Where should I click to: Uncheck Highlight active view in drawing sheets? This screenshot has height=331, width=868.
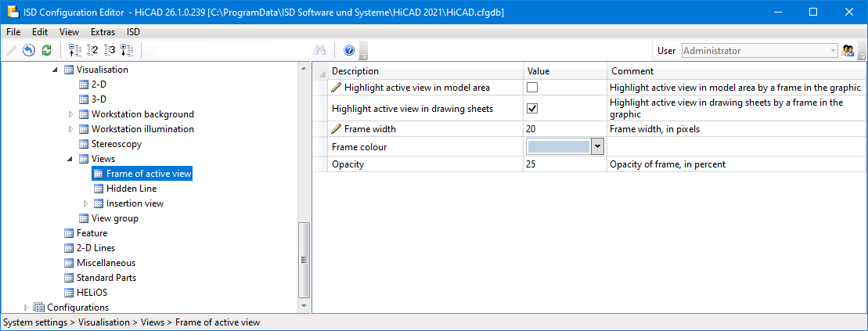pyautogui.click(x=532, y=109)
